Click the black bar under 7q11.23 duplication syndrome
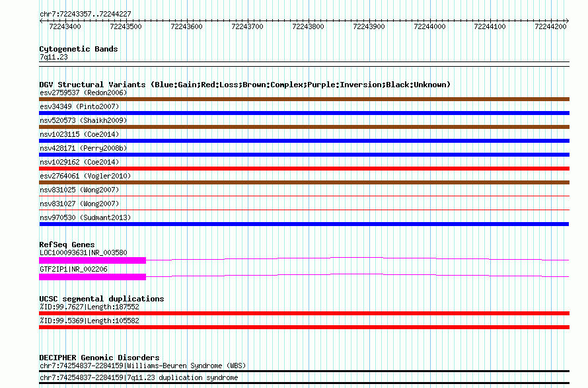Screen dimensions: 588x388 [304, 383]
